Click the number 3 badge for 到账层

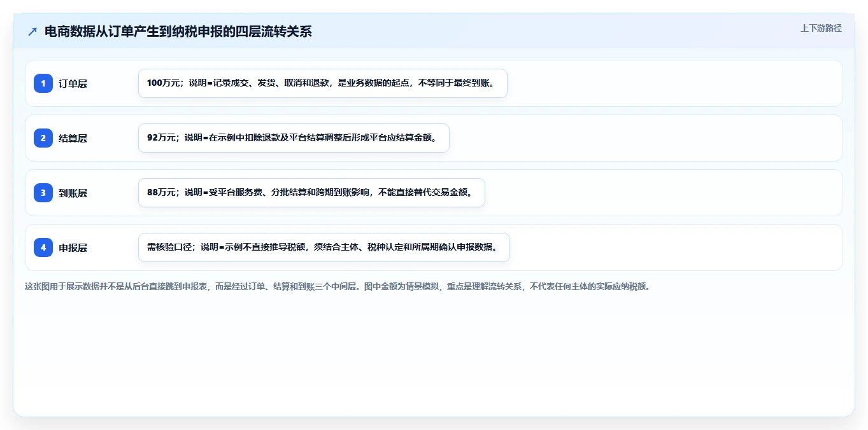[43, 193]
